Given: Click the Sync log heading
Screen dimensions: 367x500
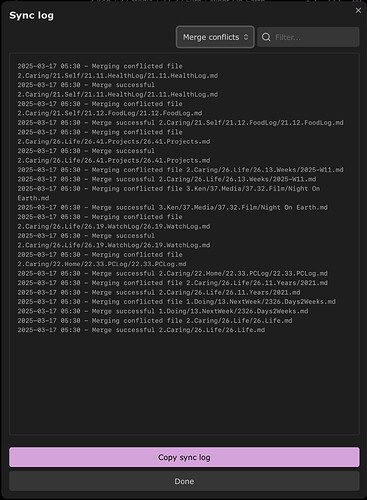Looking at the screenshot, I should tap(31, 15).
